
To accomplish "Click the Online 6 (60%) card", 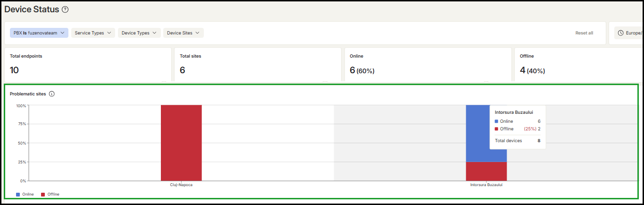I will (x=428, y=65).
